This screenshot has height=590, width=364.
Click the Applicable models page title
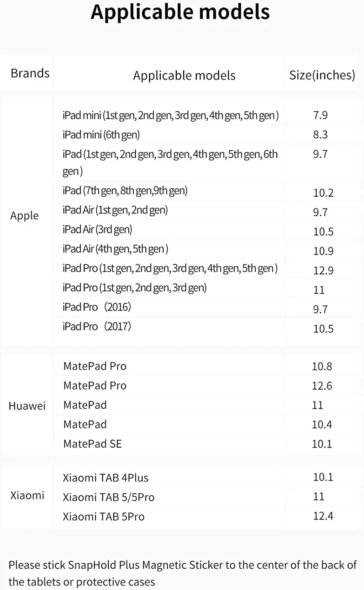click(180, 12)
